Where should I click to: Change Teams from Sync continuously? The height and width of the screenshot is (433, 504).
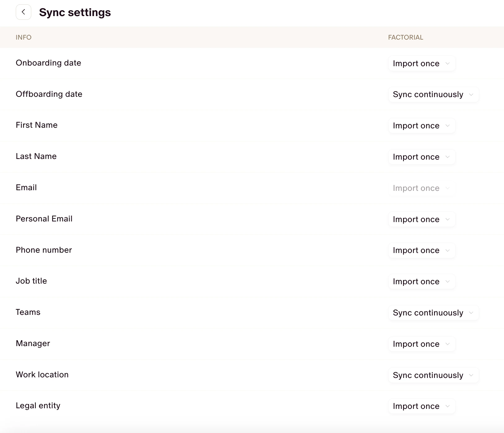[433, 313]
